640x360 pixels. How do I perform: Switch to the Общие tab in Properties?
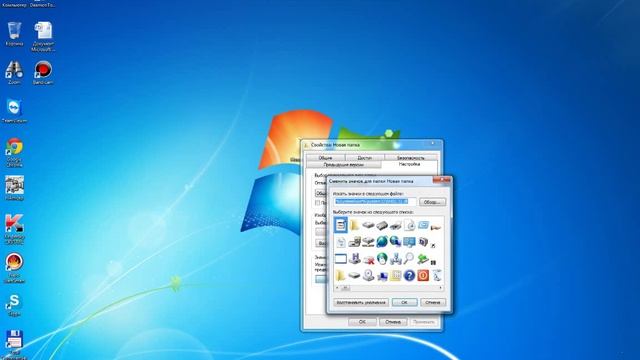click(325, 158)
